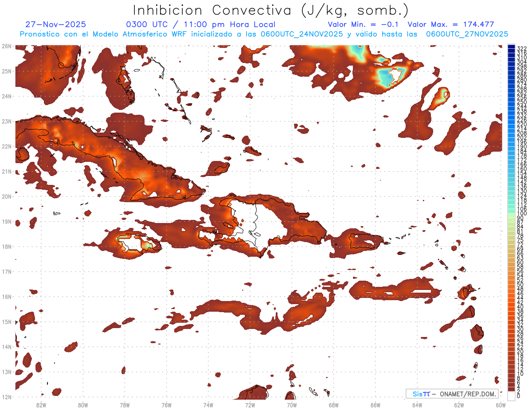This screenshot has width=532, height=411.
Task: Click the 74W longitude label
Action: 208,405
